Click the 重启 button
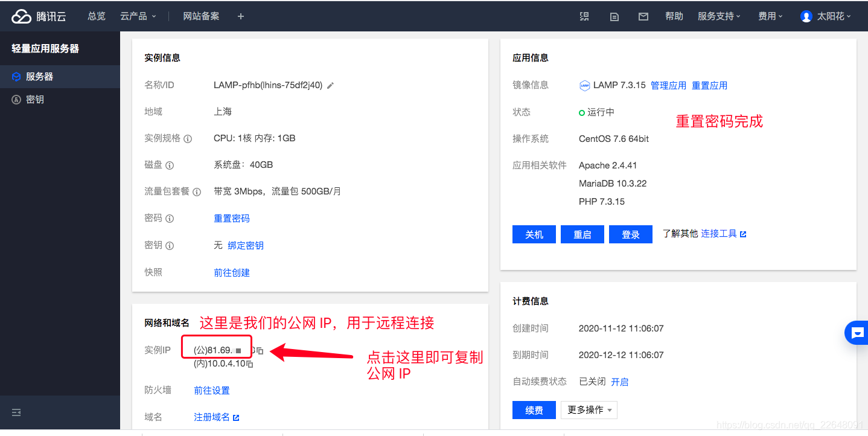868x436 pixels. [x=582, y=234]
